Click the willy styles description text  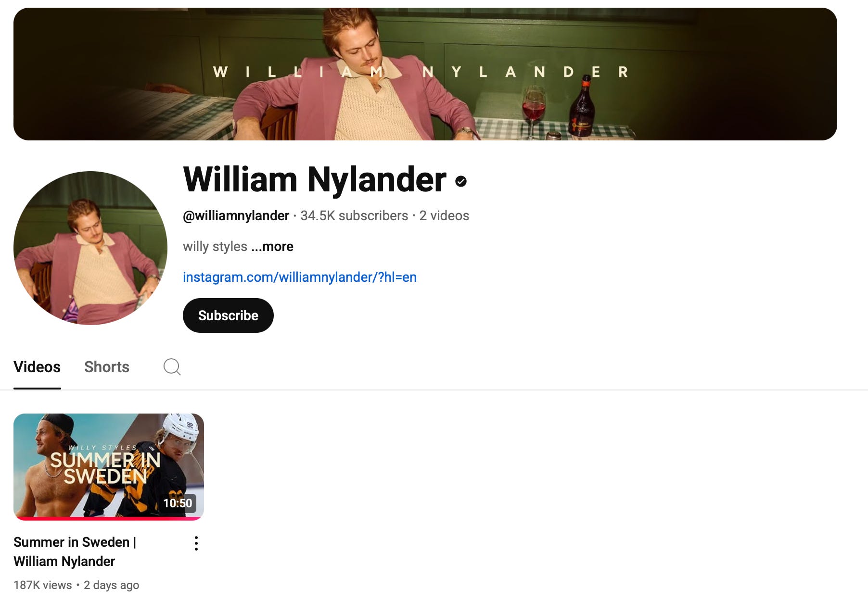(x=215, y=247)
